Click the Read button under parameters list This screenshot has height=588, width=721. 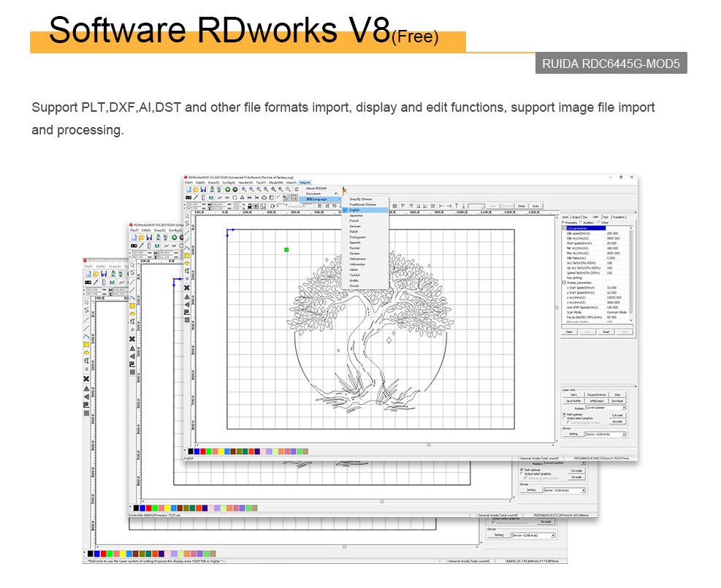tap(606, 332)
